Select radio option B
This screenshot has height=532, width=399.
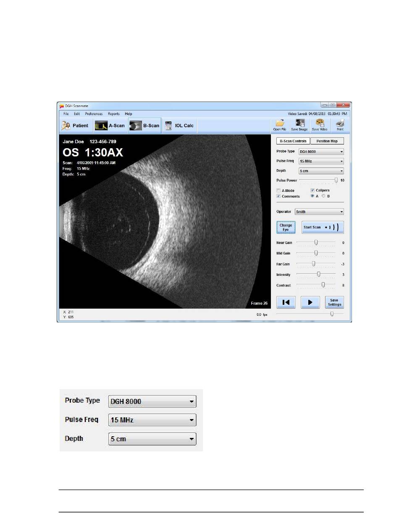point(323,196)
